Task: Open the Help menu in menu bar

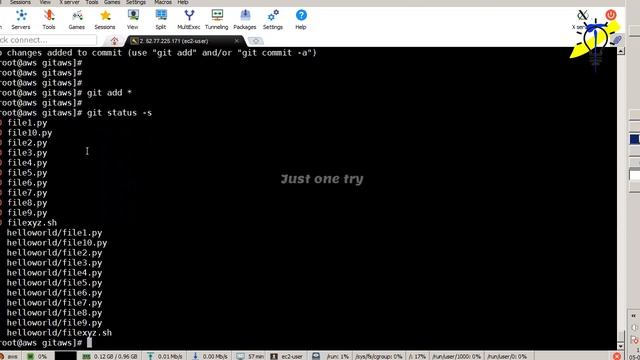Action: (x=183, y=2)
